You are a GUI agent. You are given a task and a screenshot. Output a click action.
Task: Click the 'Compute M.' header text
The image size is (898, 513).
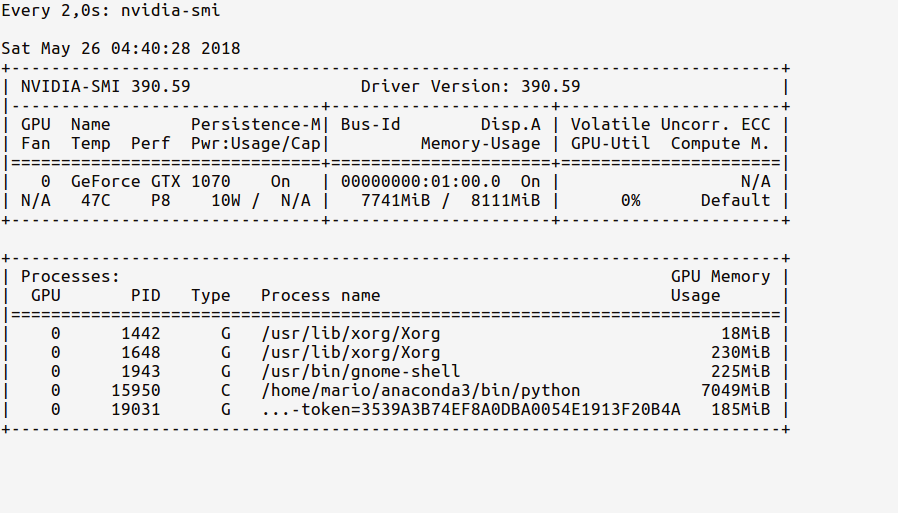coord(720,144)
